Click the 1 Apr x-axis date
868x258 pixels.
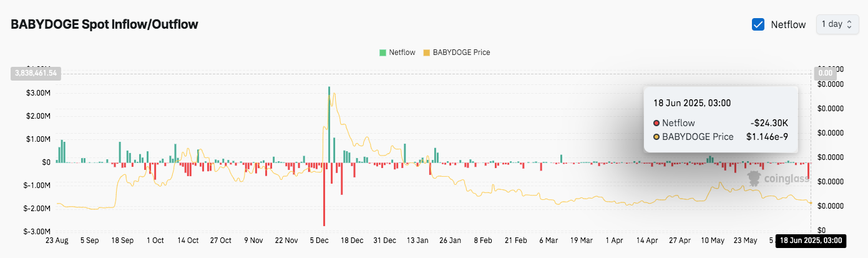point(615,240)
